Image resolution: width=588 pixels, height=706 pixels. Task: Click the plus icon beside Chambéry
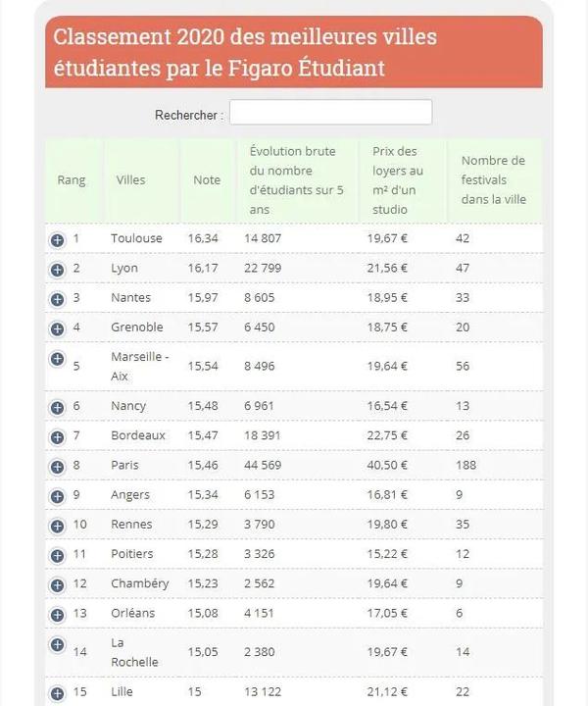coord(57,583)
